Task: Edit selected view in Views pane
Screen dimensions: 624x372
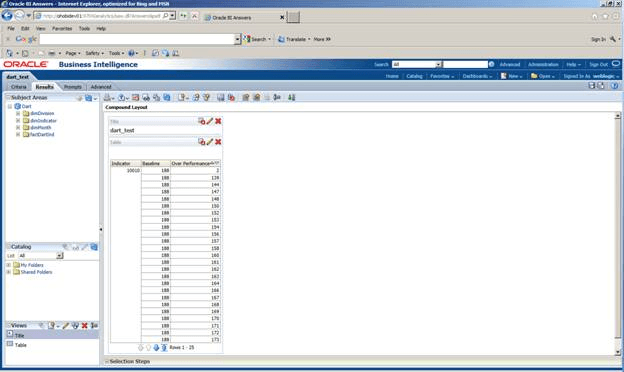Action: 66,325
